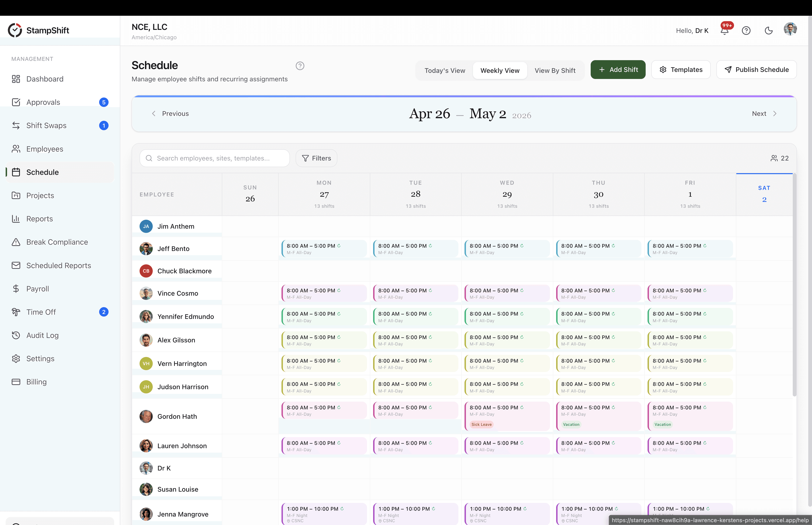Click Gordon Hath's Sick Leave tag
Image resolution: width=812 pixels, height=525 pixels.
[481, 424]
